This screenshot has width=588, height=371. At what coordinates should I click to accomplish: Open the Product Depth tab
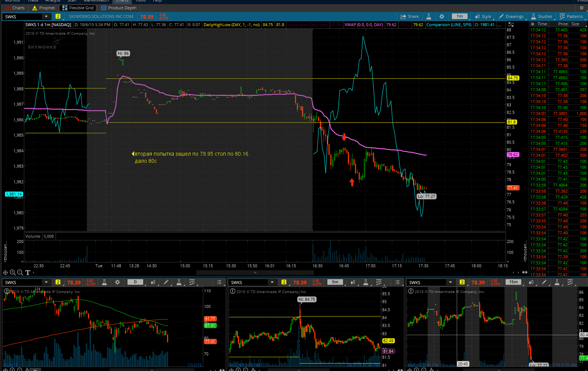[119, 8]
